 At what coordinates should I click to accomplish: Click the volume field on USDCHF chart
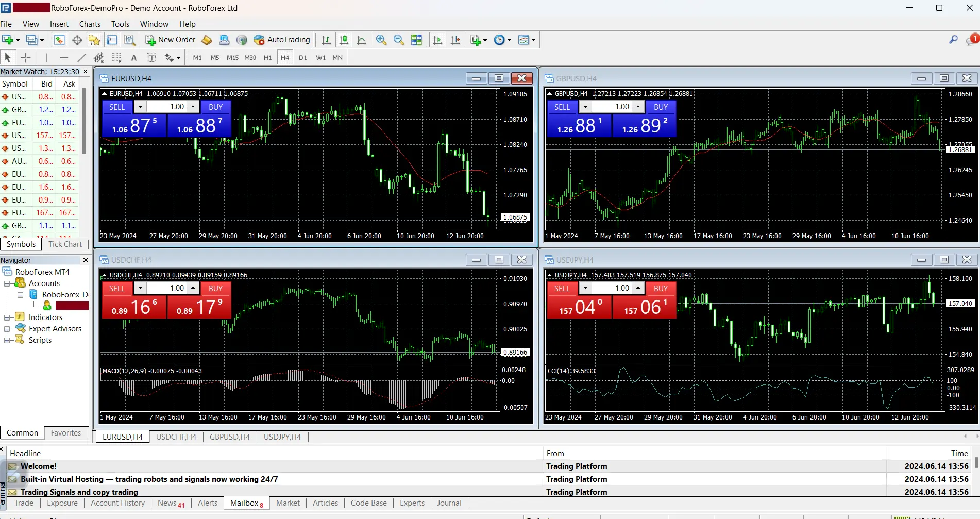[x=167, y=288]
